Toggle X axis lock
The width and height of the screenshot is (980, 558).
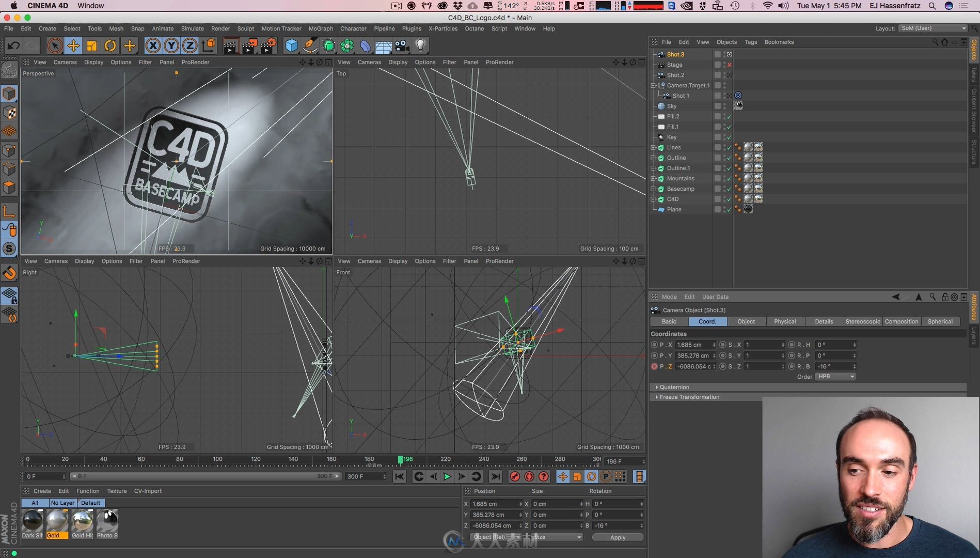click(153, 45)
